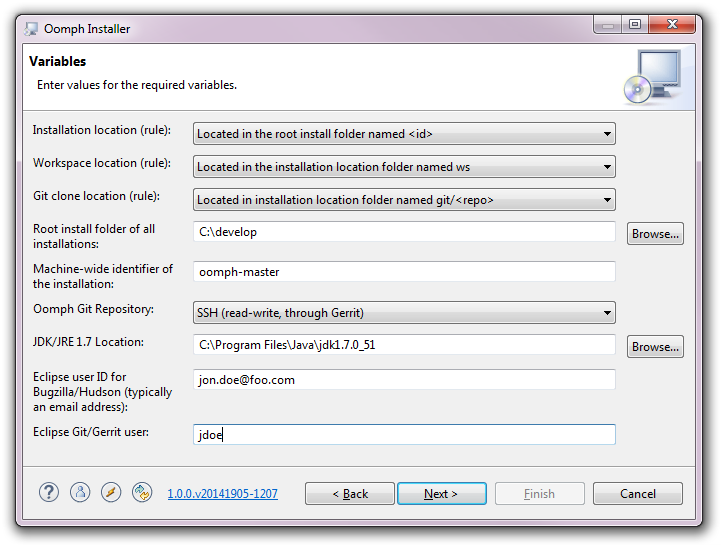The image size is (724, 545).
Task: Go Back to the previous page
Action: tap(350, 494)
